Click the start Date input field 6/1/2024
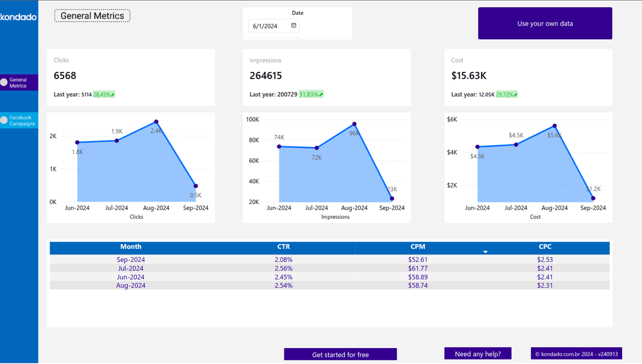Screen dimensions: 642x364 (x=268, y=26)
